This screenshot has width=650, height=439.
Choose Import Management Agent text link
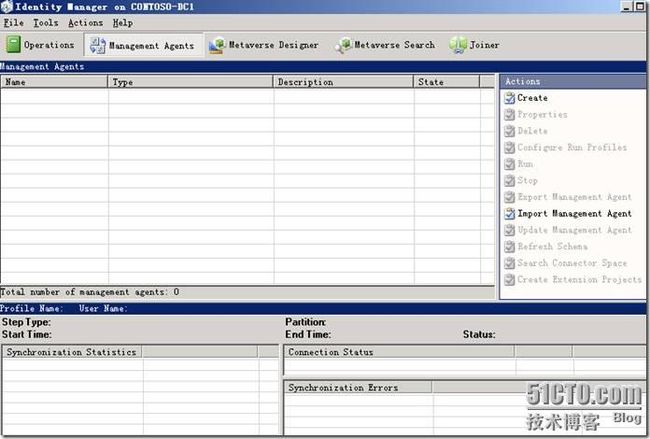(575, 213)
